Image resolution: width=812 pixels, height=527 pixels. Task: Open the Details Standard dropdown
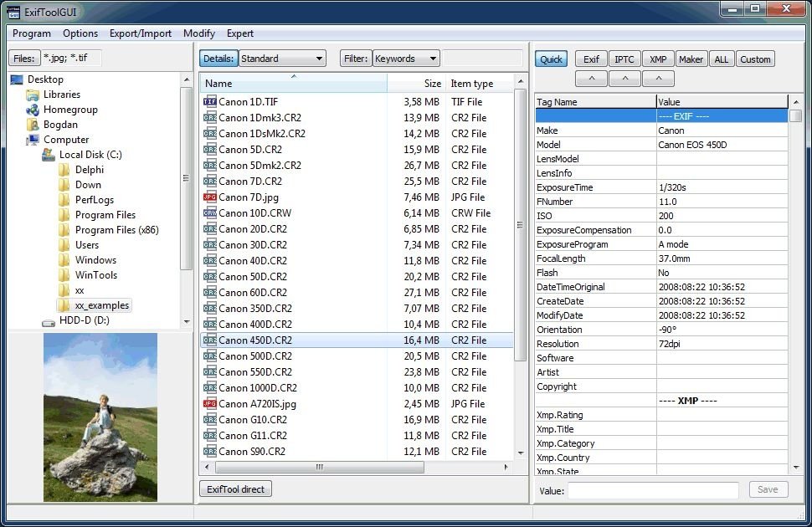coord(282,59)
